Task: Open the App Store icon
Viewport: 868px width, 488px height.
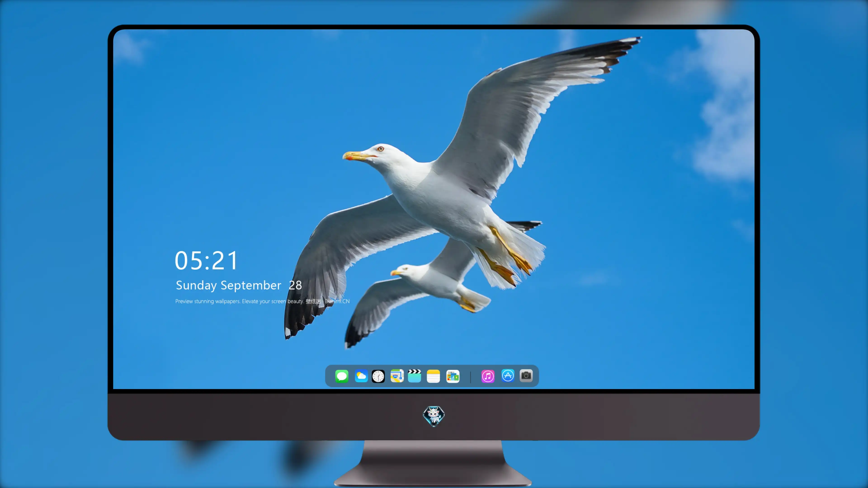Action: pos(508,375)
